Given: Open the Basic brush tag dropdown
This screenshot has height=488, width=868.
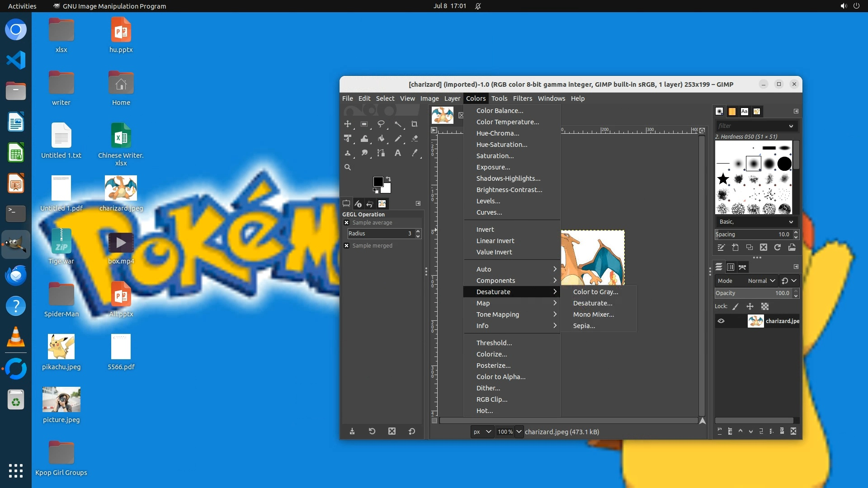Looking at the screenshot, I should click(756, 222).
